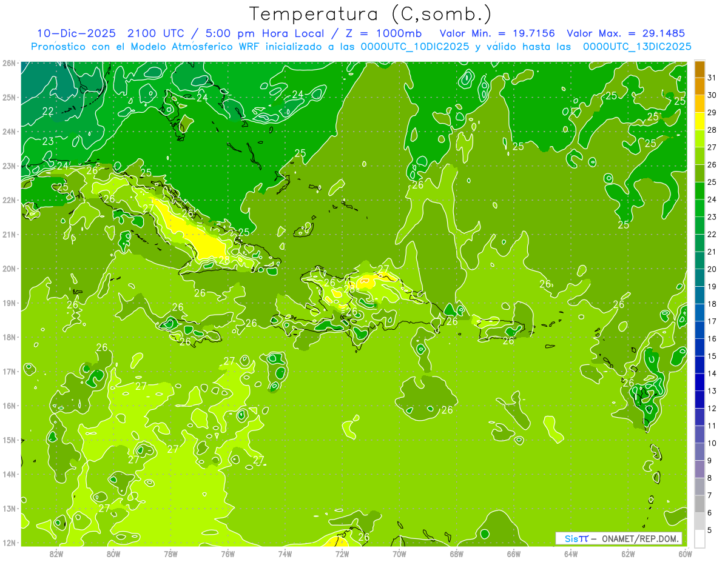Click the 64W longitude axis label

point(571,554)
